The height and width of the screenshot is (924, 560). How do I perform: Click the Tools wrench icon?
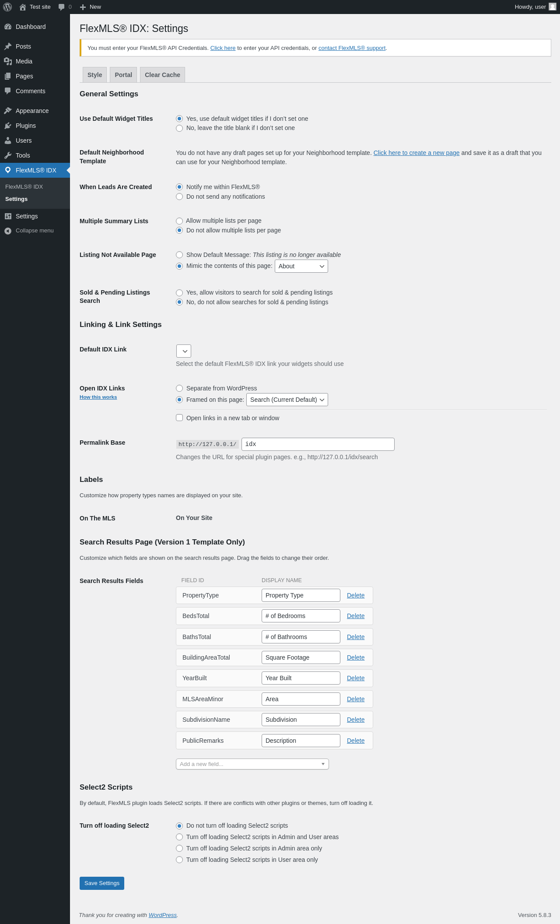pos(8,155)
